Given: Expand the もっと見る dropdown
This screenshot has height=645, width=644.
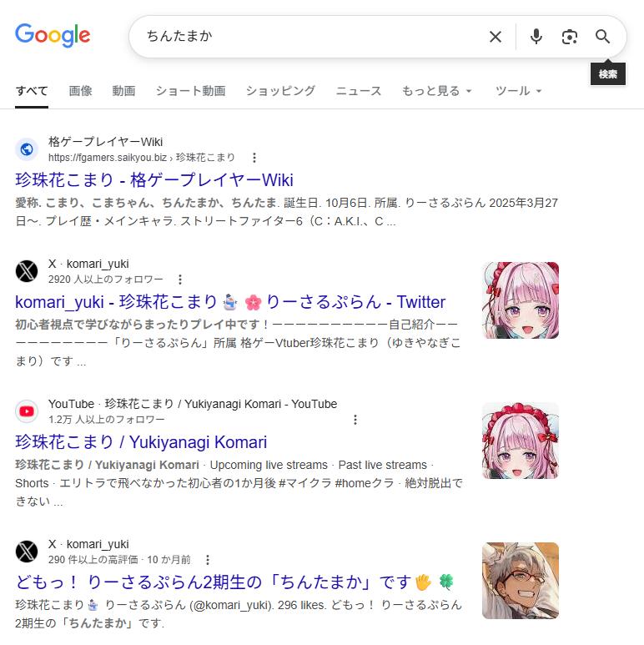Looking at the screenshot, I should click(x=436, y=91).
